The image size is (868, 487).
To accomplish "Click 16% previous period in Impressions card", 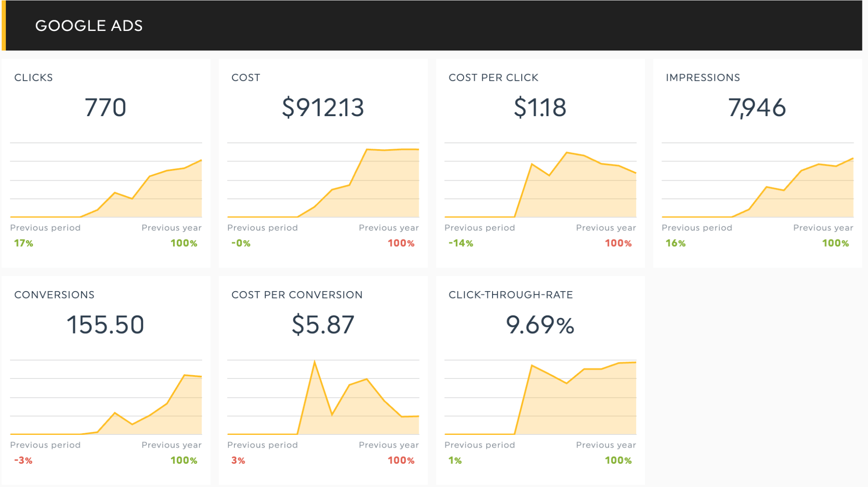I will [x=676, y=243].
